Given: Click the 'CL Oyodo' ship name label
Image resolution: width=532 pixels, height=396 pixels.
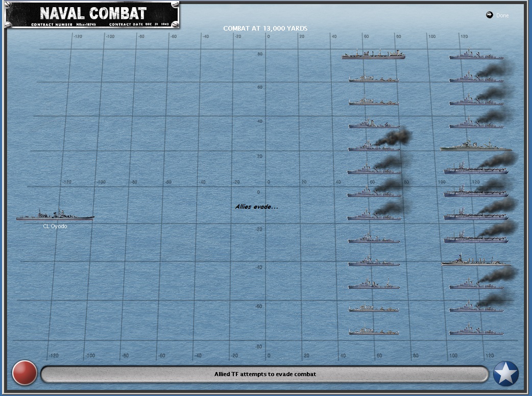Looking at the screenshot, I should tap(55, 226).
